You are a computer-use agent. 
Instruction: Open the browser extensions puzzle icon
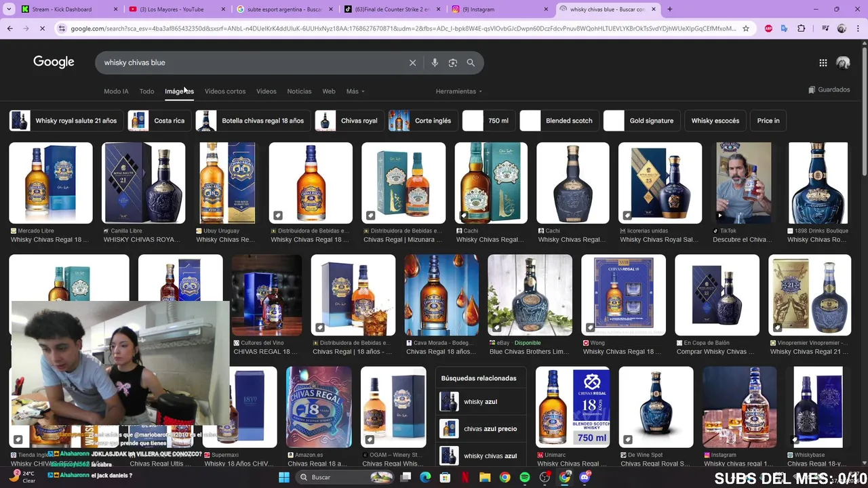point(802,28)
